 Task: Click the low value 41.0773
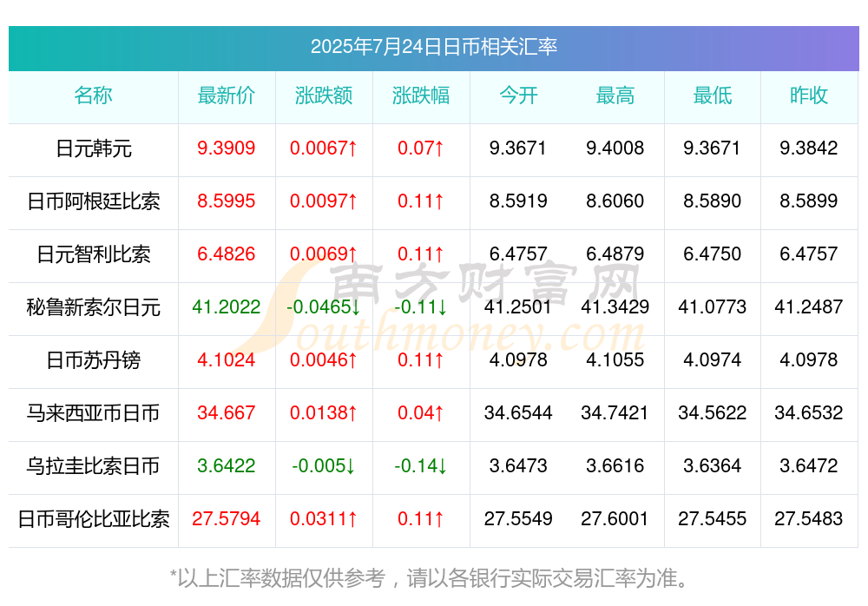[713, 306]
